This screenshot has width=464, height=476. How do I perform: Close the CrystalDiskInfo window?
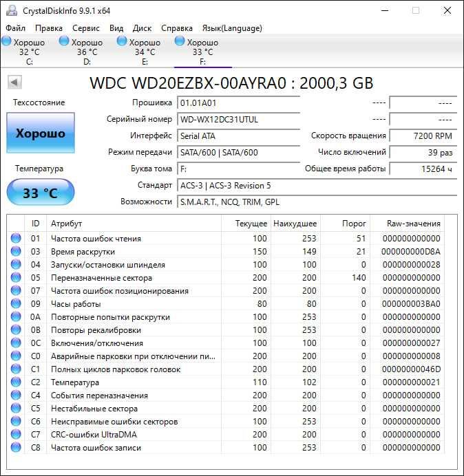(x=447, y=10)
